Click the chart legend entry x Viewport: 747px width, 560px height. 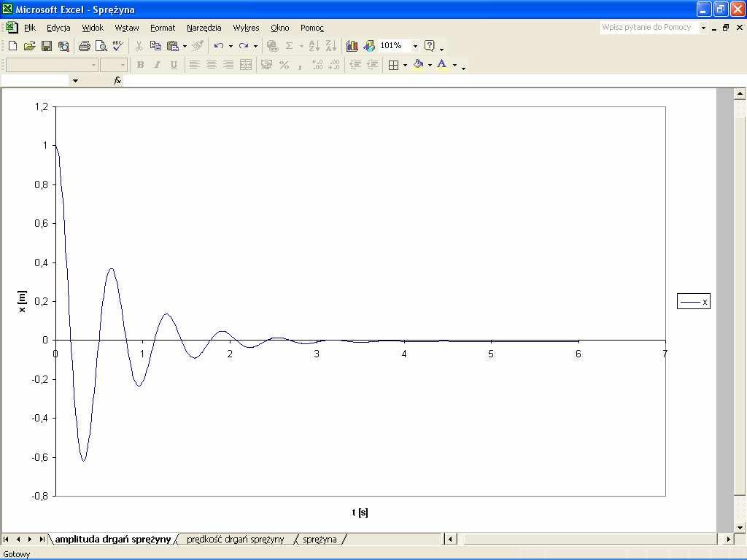pyautogui.click(x=694, y=301)
